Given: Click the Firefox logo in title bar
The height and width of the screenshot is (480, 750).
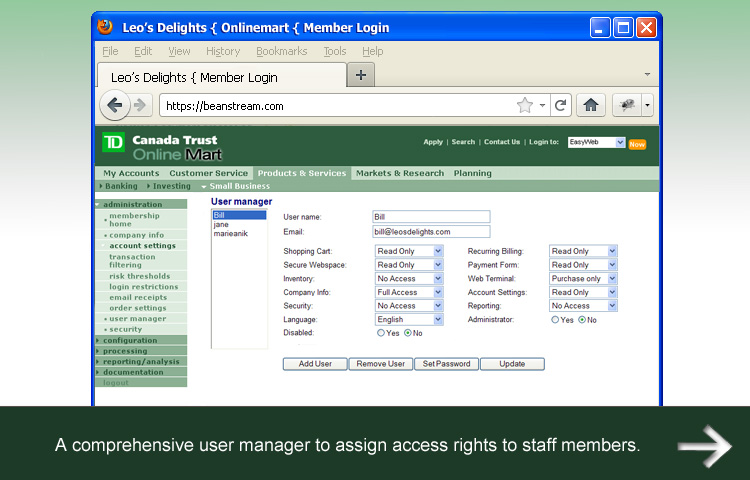Looking at the screenshot, I should pyautogui.click(x=105, y=27).
